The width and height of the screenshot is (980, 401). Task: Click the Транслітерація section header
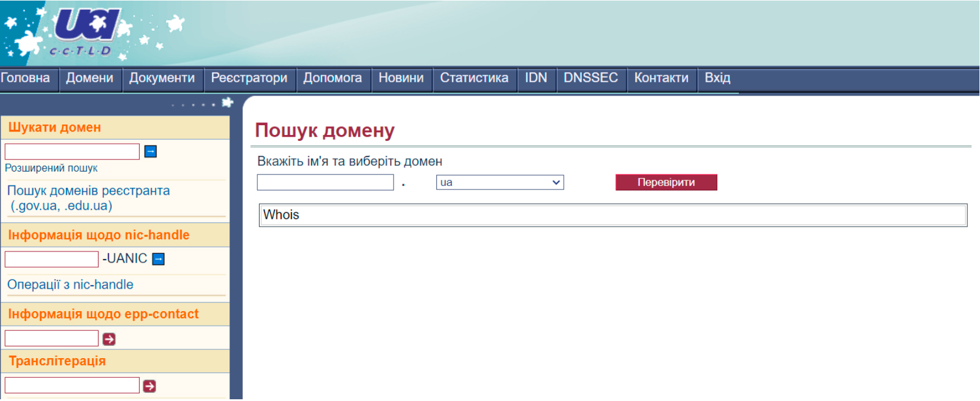pyautogui.click(x=115, y=361)
